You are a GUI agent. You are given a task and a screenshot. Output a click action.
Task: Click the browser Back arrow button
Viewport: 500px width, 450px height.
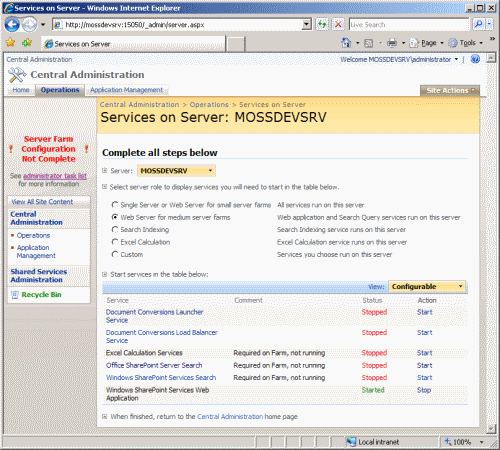(12, 25)
